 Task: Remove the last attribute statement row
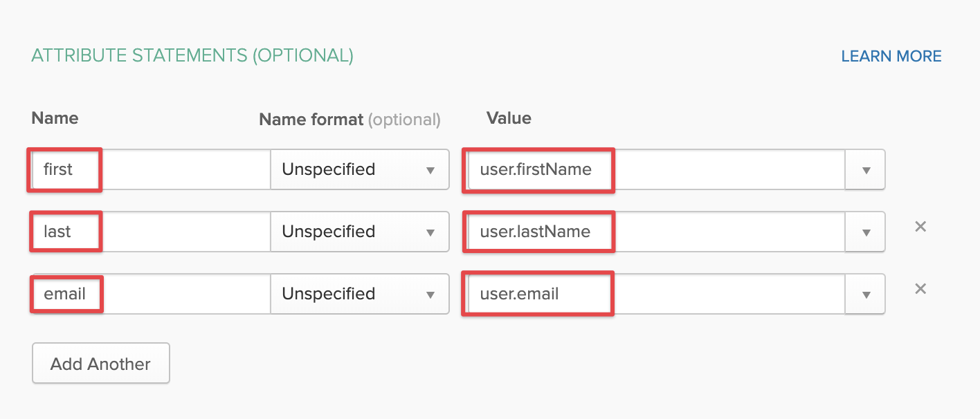[920, 227]
